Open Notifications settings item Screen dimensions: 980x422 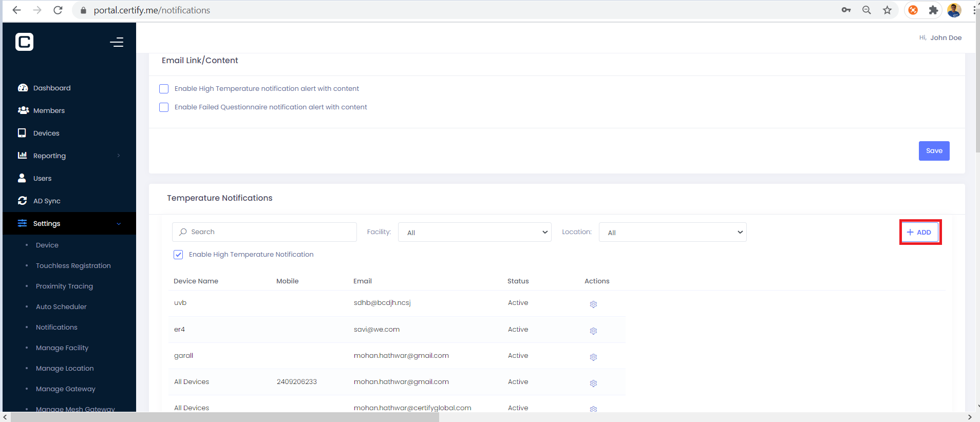56,327
